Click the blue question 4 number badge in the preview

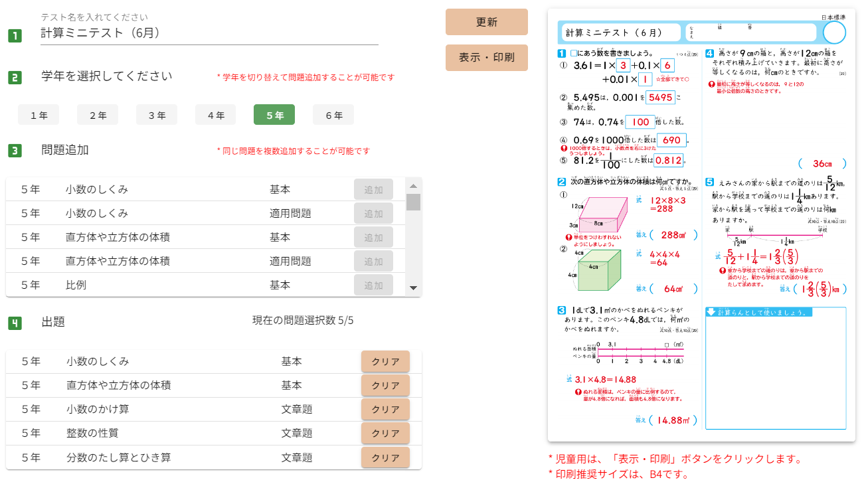click(709, 53)
